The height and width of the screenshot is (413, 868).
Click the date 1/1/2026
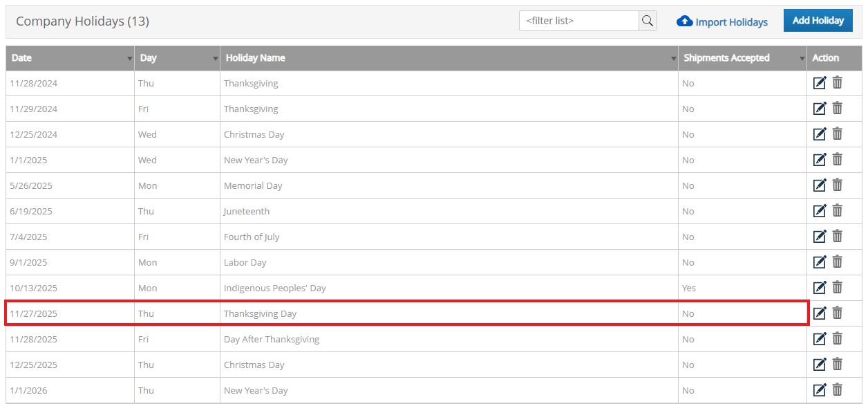pyautogui.click(x=28, y=390)
